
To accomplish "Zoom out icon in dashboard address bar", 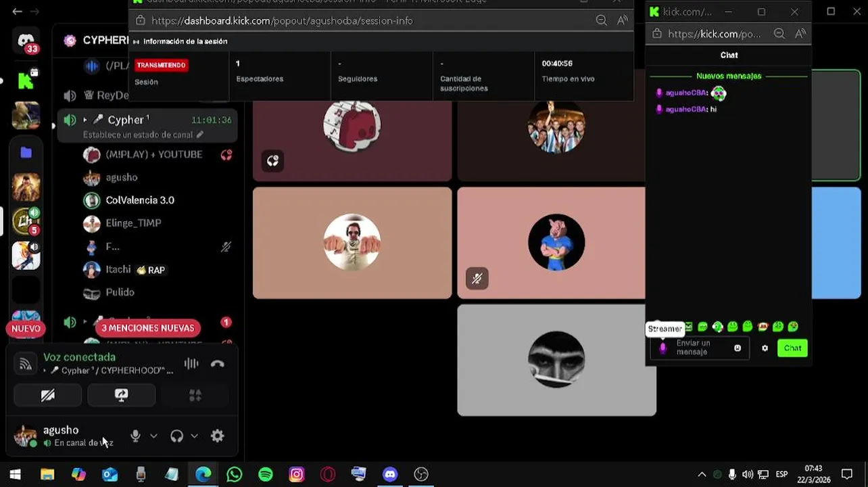I will (x=601, y=21).
